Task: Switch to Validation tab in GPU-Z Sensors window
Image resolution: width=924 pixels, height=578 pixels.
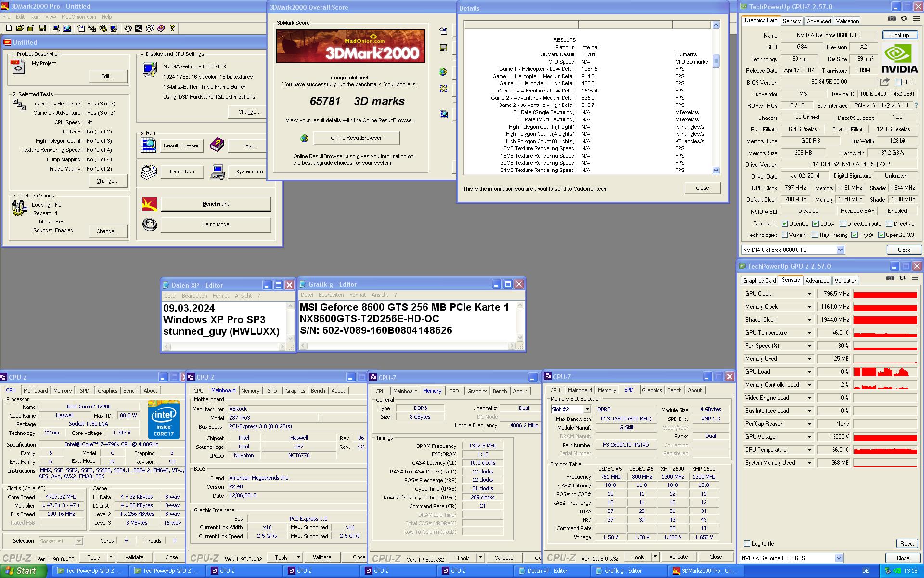Action: point(846,281)
